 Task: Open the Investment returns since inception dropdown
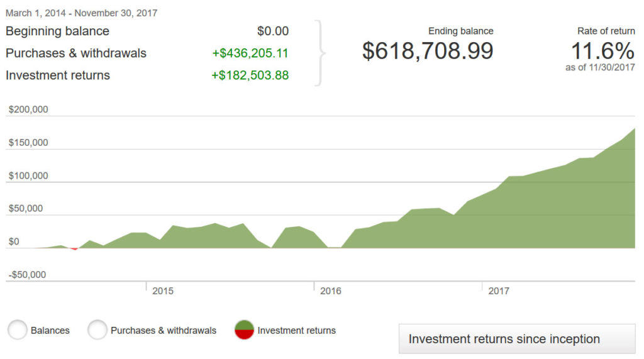517,340
